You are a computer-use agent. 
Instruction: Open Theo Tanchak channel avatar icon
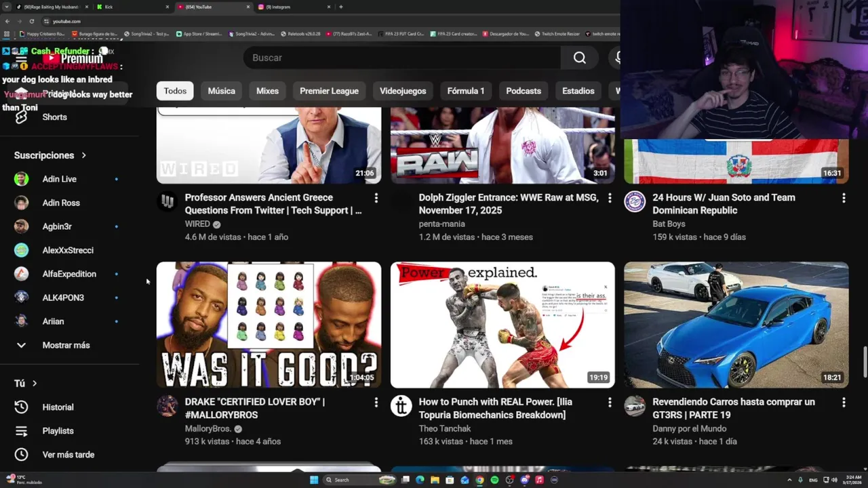tap(401, 406)
